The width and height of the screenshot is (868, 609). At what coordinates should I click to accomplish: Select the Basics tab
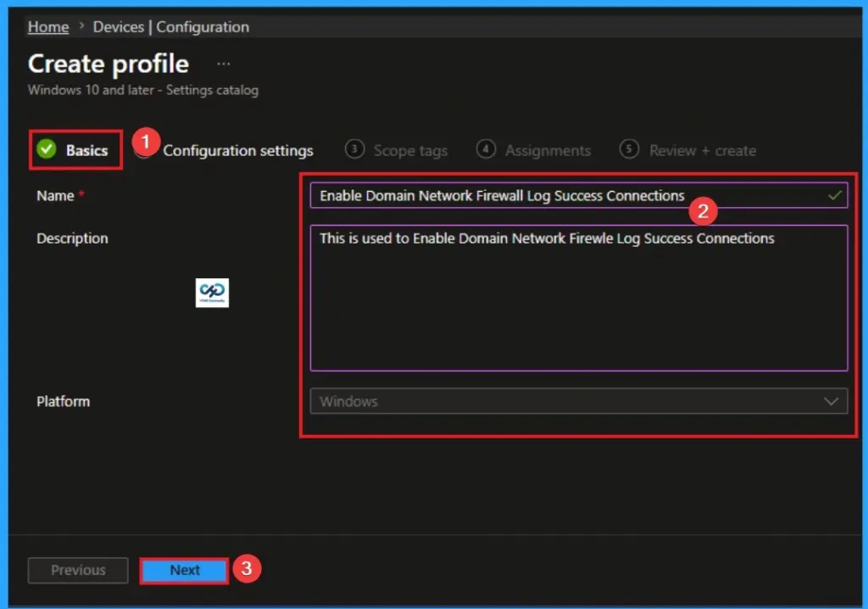tap(85, 149)
